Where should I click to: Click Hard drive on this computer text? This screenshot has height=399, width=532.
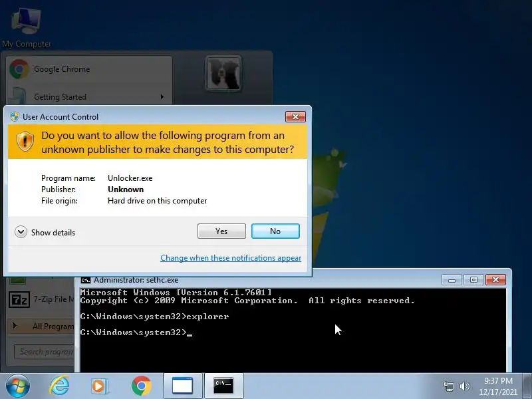(x=157, y=201)
